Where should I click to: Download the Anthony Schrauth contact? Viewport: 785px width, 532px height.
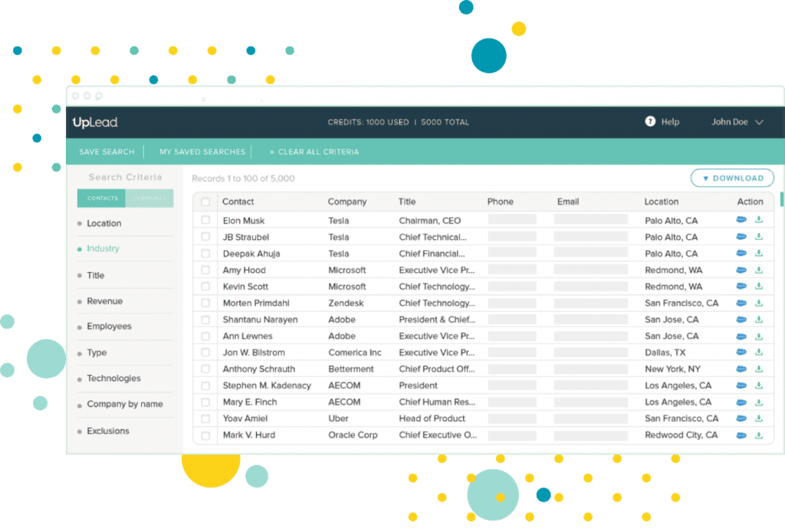(759, 369)
